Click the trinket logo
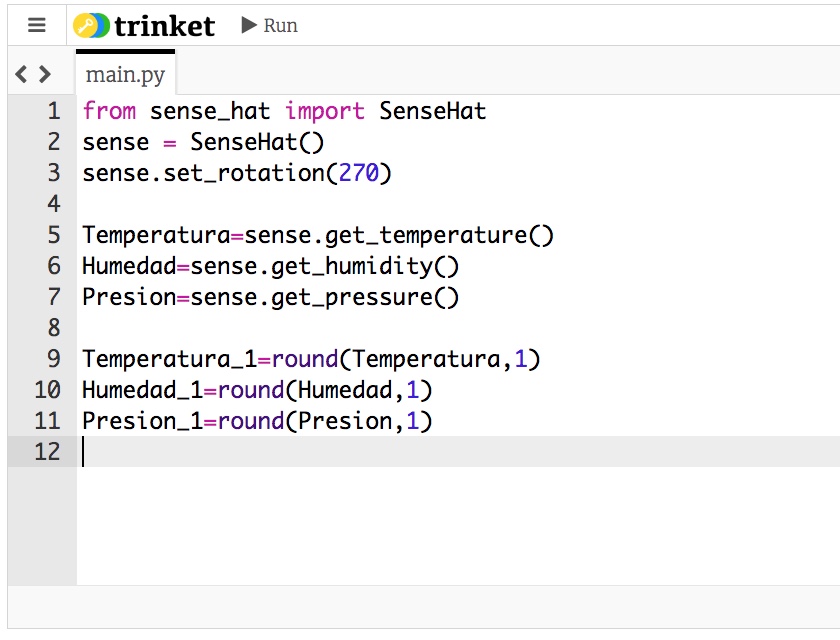The height and width of the screenshot is (640, 840). (x=144, y=25)
